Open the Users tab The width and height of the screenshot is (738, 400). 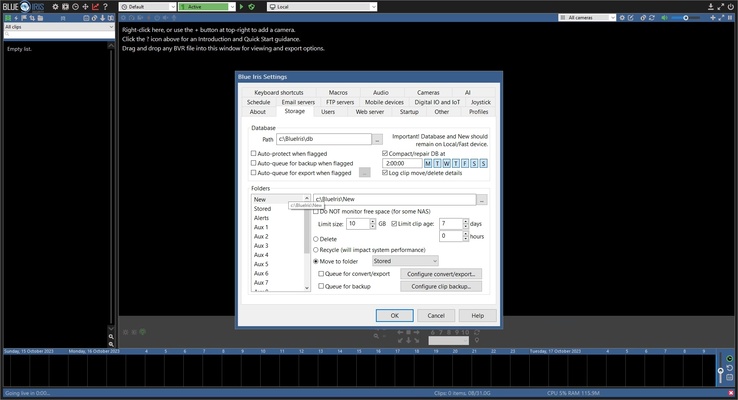click(328, 112)
